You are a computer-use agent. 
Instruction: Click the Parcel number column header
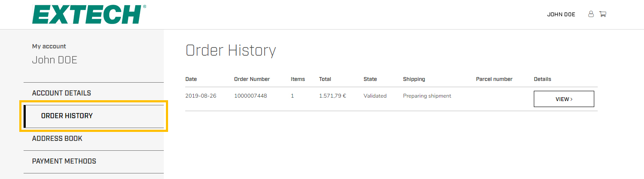[x=494, y=79]
